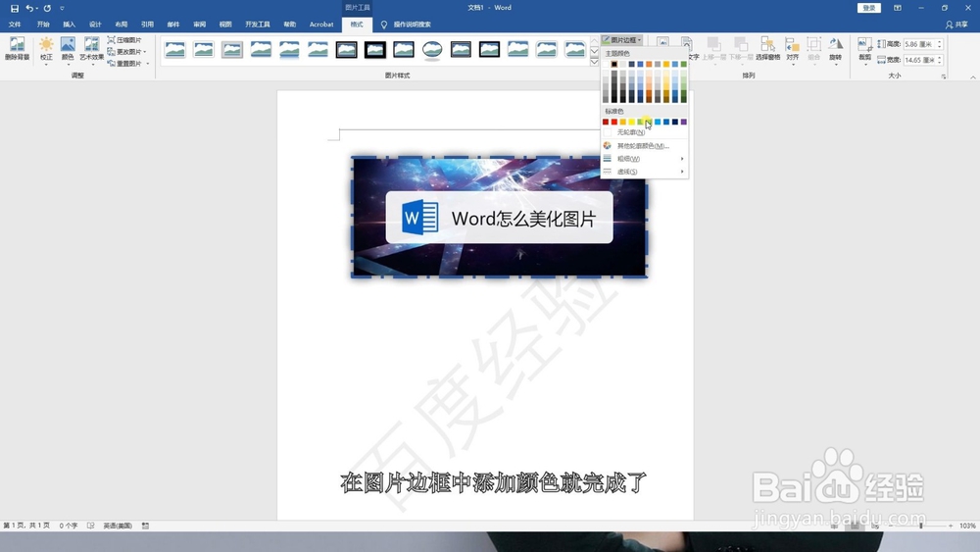Open the Picture Border (图片边框) dropdown
The width and height of the screenshot is (980, 552).
click(622, 40)
